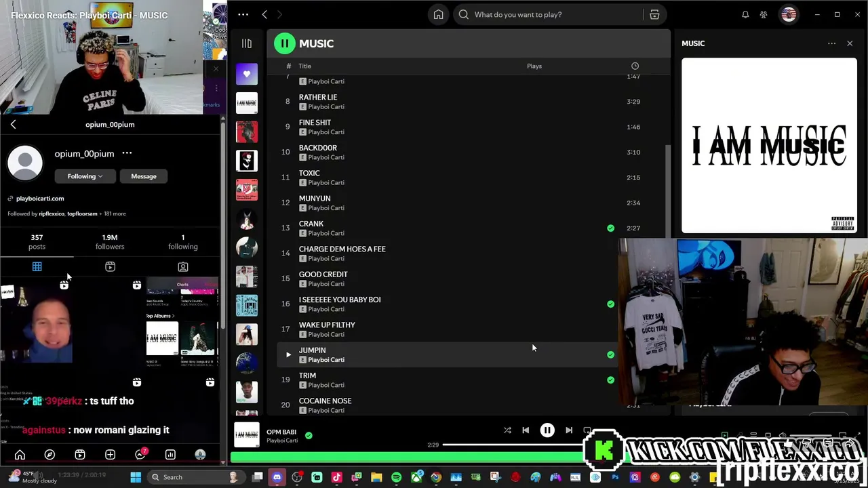Click the Message button on Instagram

tap(144, 176)
